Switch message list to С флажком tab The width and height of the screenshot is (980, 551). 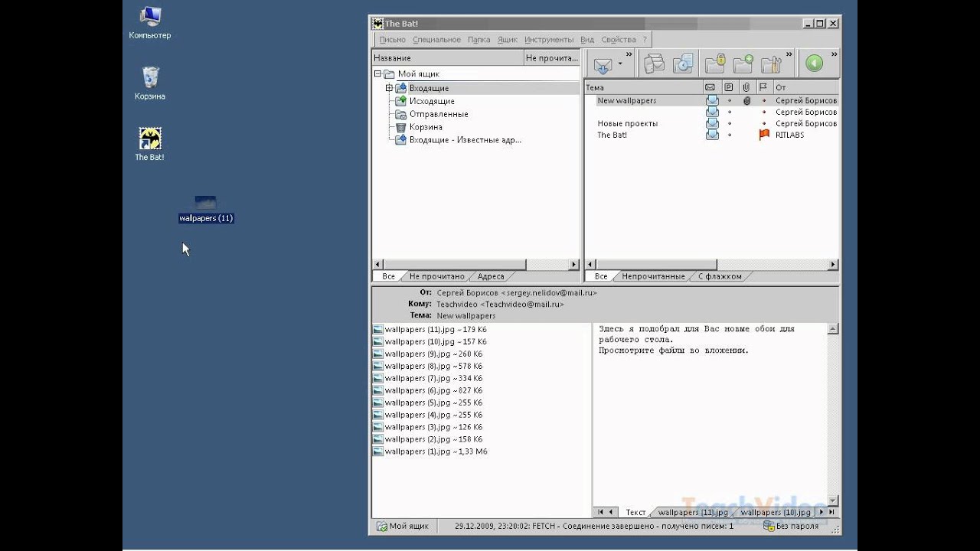pos(720,276)
